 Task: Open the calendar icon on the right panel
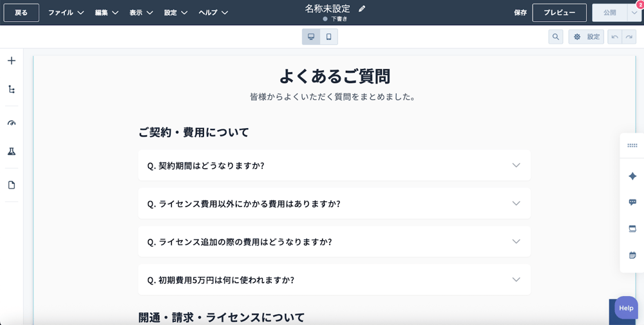point(632,255)
